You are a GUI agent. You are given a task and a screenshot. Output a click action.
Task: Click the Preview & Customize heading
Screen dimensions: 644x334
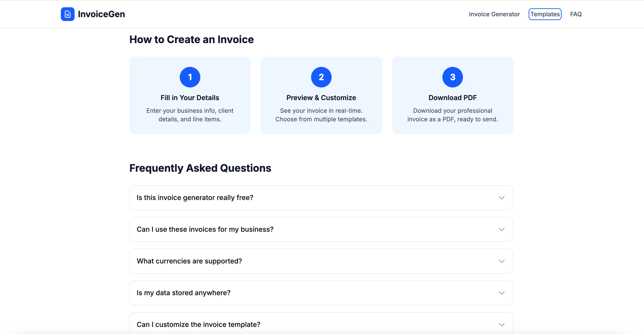click(321, 98)
